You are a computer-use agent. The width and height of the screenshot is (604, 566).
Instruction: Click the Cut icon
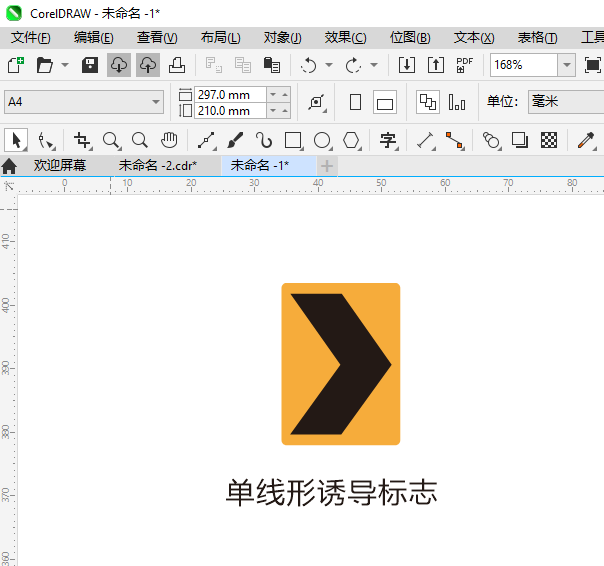click(x=214, y=65)
